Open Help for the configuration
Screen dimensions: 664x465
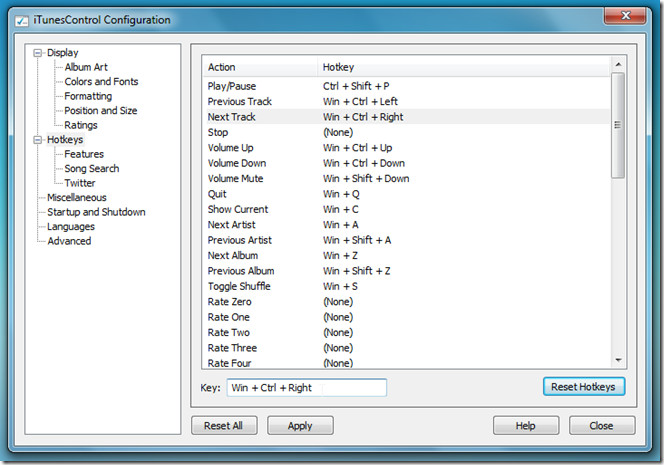click(x=526, y=426)
